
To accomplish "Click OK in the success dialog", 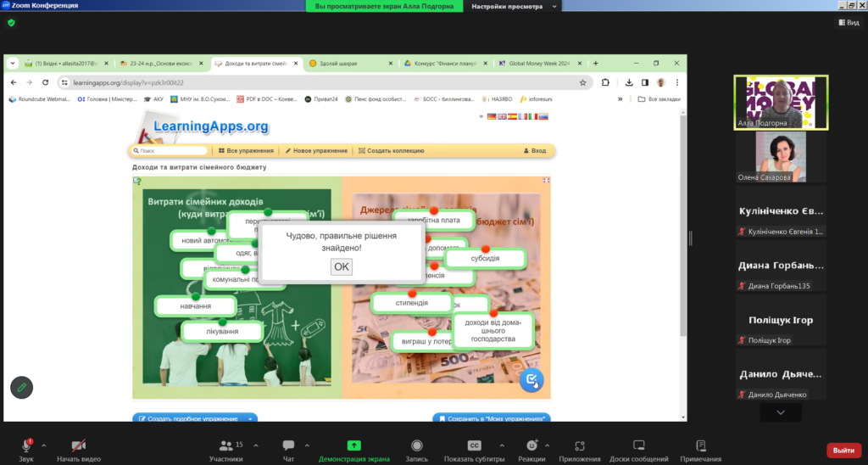I will pos(341,266).
